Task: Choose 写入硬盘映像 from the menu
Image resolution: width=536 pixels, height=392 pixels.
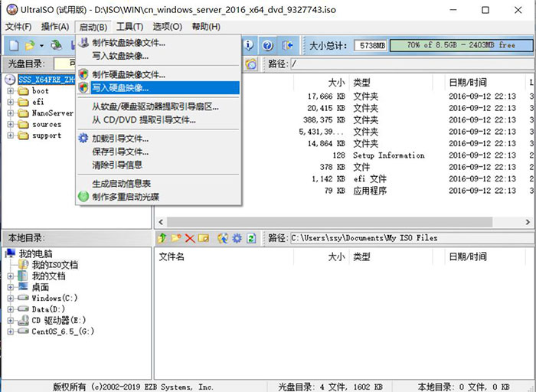Action: [159, 88]
